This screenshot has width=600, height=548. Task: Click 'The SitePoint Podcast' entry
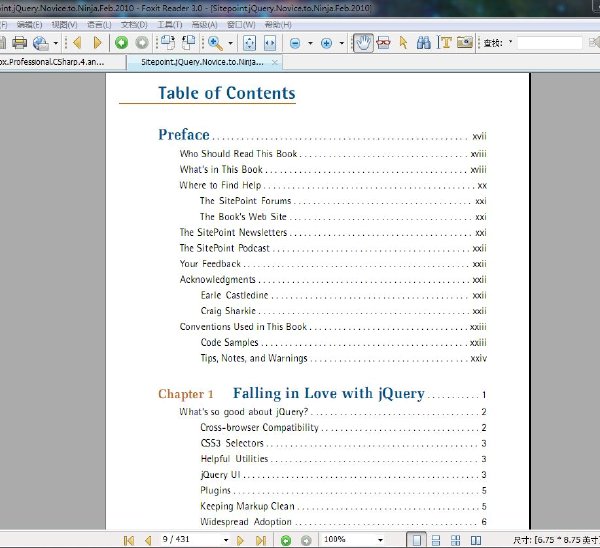point(333,248)
